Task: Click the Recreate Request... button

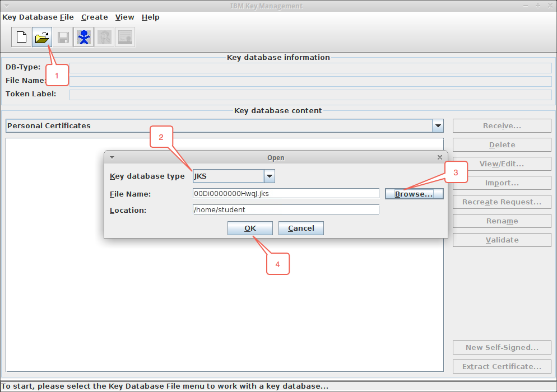Action: coord(502,202)
